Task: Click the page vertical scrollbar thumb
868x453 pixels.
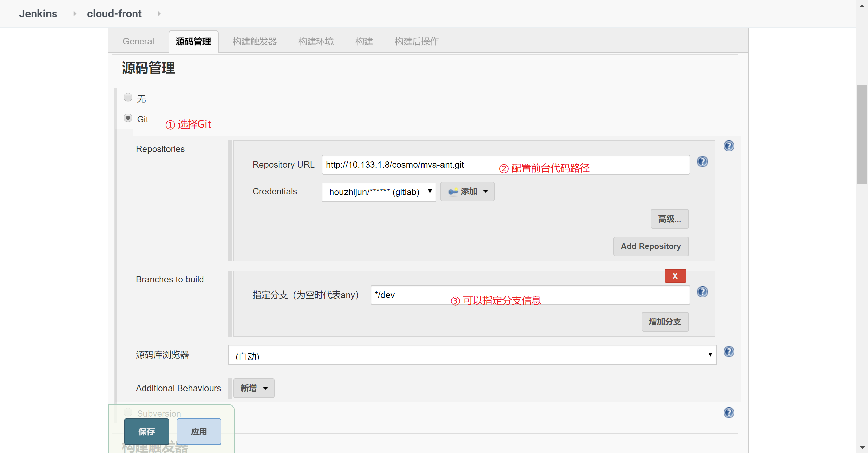Action: coord(862,134)
